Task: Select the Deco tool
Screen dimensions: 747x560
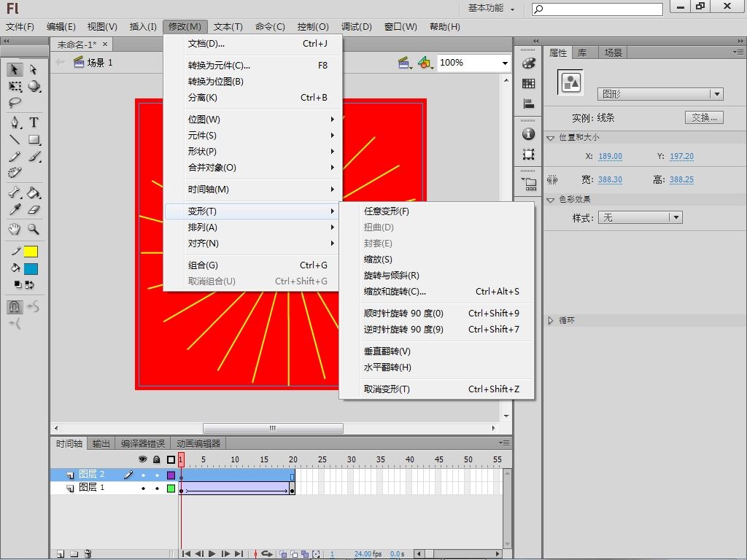Action: tap(15, 172)
